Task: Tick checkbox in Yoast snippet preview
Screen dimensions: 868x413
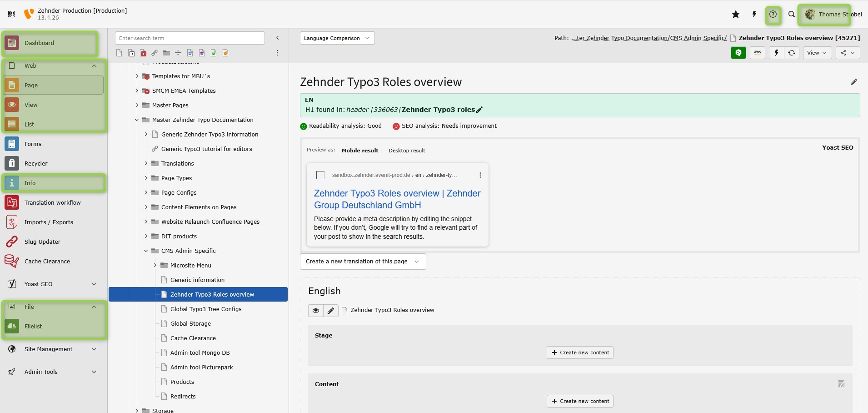Action: (320, 175)
